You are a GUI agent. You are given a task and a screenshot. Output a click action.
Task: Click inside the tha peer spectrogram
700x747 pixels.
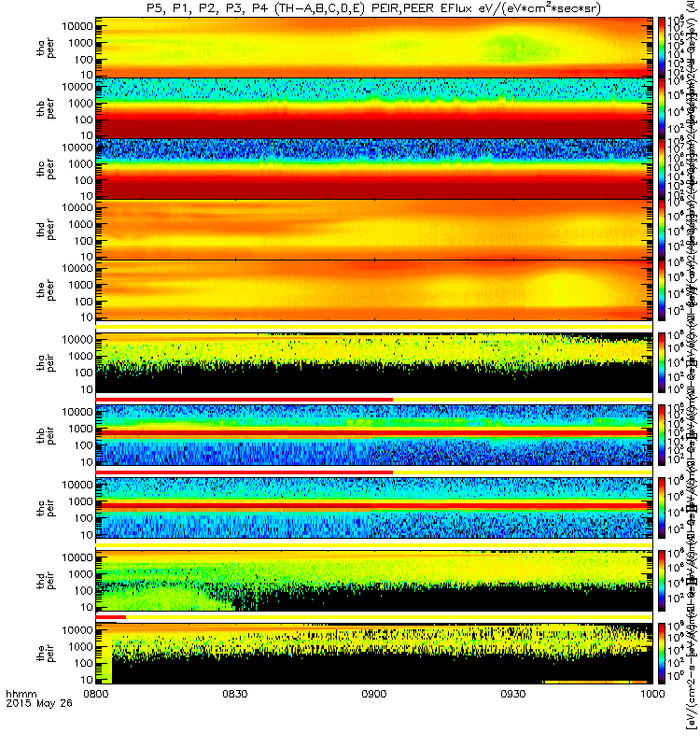click(374, 48)
